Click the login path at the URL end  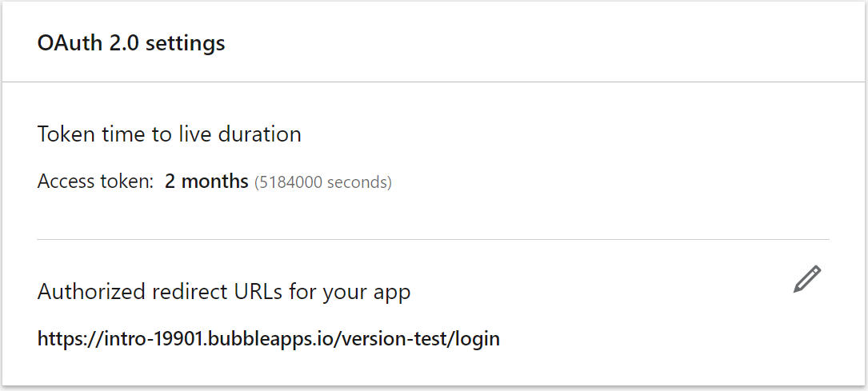[x=478, y=338]
